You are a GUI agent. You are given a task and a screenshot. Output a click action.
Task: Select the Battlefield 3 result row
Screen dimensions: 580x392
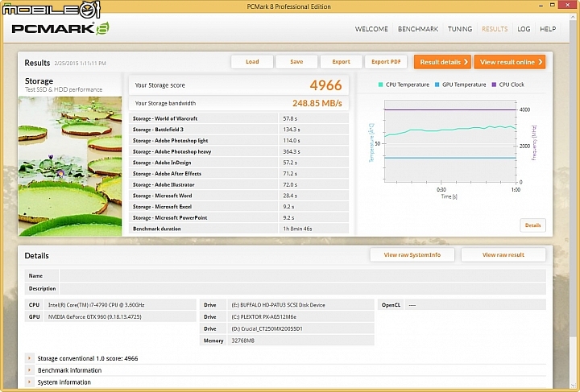point(238,130)
